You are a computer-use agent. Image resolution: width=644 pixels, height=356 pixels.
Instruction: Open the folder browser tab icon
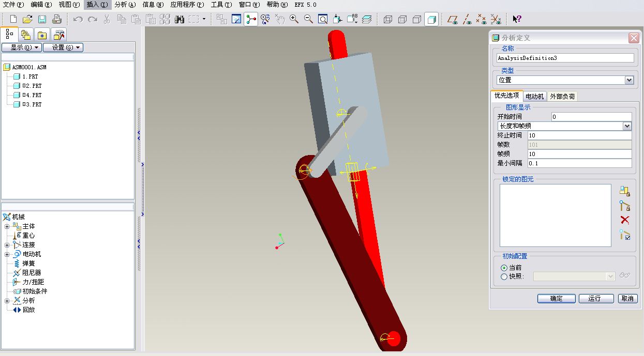pos(26,35)
